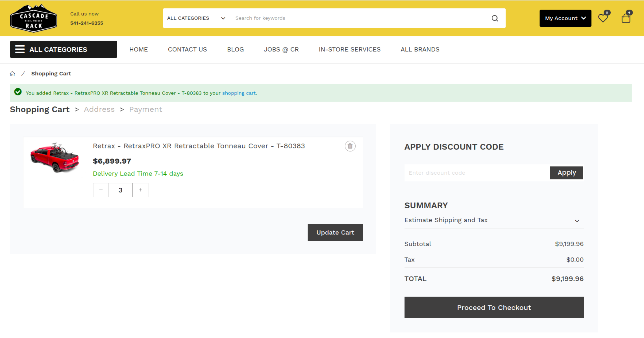Remove item using the trash icon

pos(350,146)
